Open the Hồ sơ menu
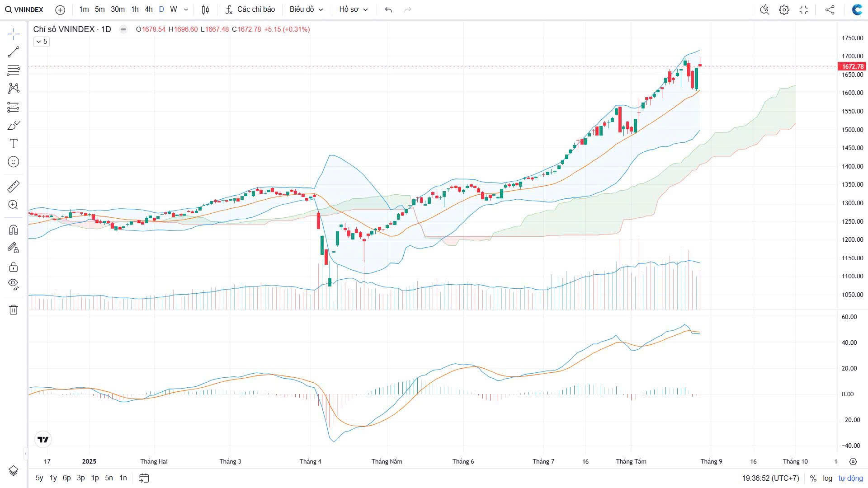Screen dimensions: 868x488 (x=354, y=9)
